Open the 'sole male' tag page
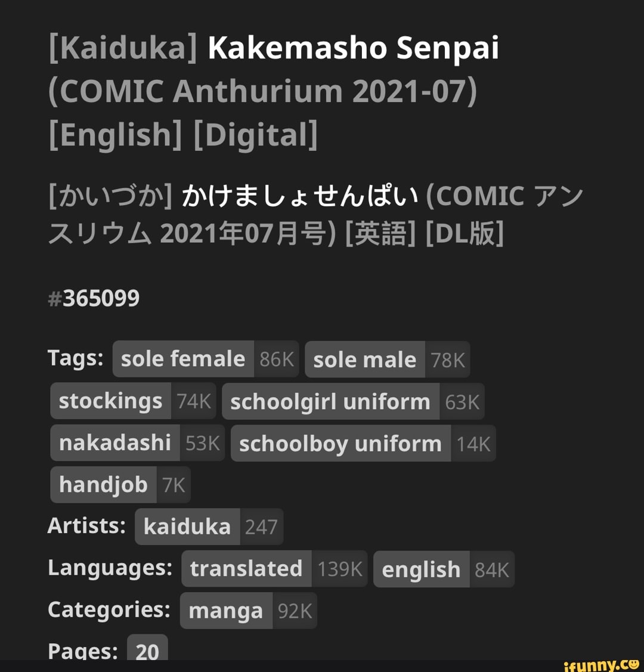The image size is (644, 672). tap(366, 360)
